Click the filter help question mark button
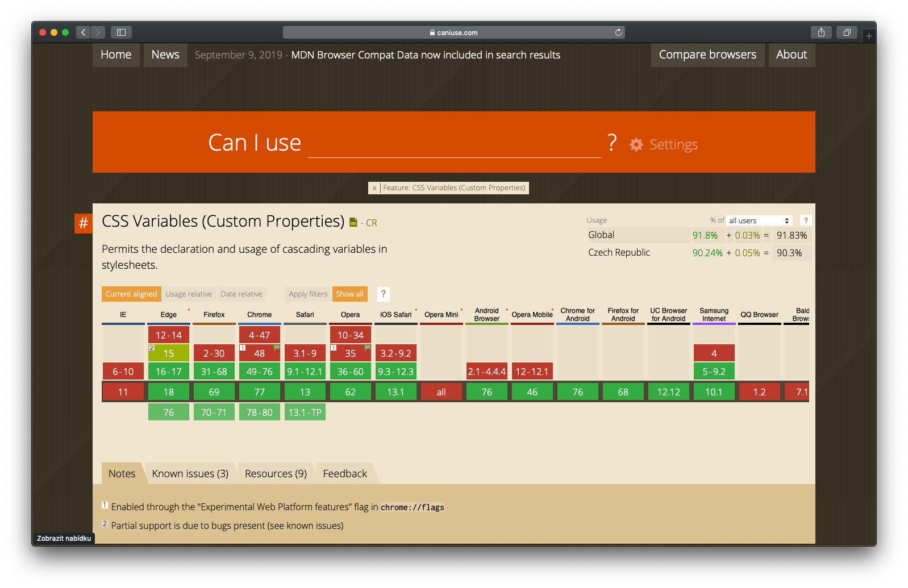The height and width of the screenshot is (588, 908). [383, 294]
